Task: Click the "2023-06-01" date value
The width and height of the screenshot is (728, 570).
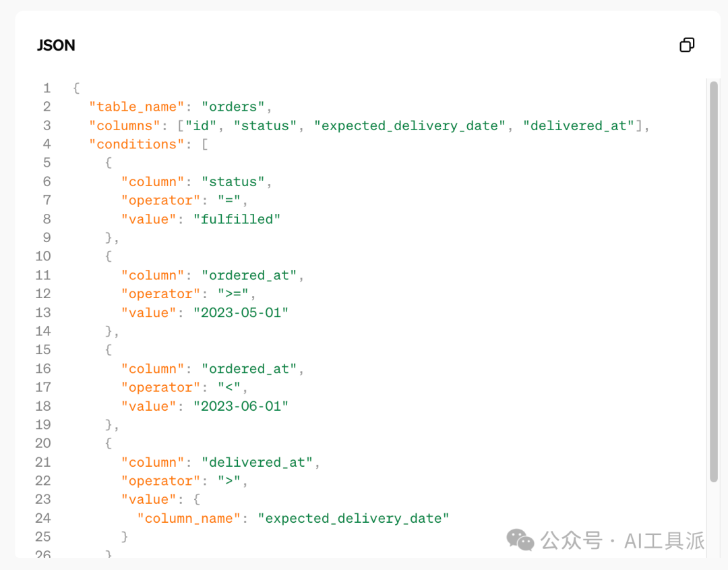Action: (241, 406)
